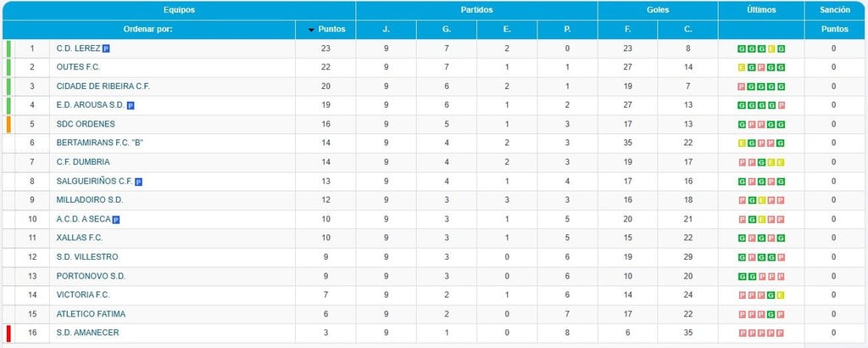Image resolution: width=868 pixels, height=348 pixels.
Task: Sort by the C. goals-against column header
Action: tap(688, 30)
